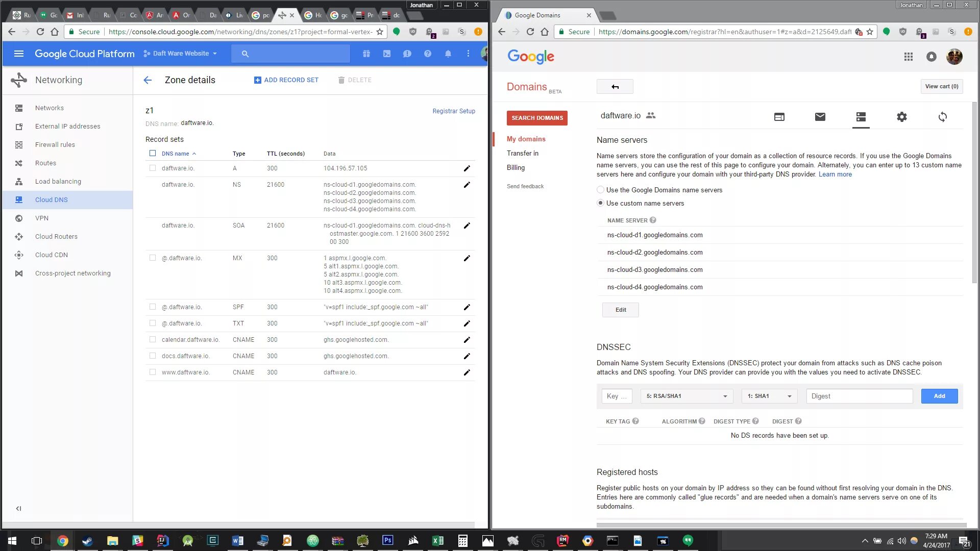Open Billing in Google Domains sidebar
Viewport: 980px width, 551px height.
516,167
